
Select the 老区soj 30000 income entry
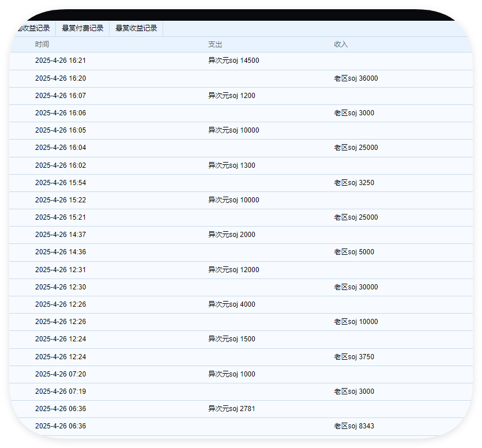tap(356, 287)
